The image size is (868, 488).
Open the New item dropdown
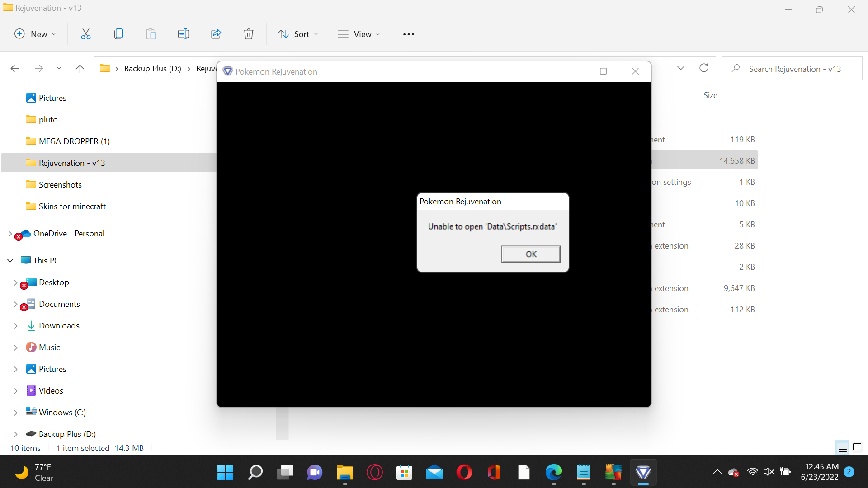[35, 34]
